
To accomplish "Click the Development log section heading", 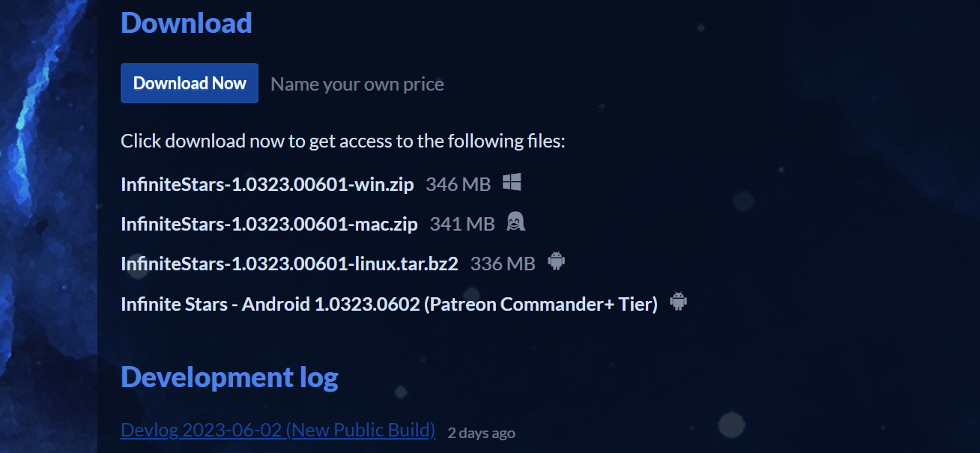I will (x=229, y=377).
